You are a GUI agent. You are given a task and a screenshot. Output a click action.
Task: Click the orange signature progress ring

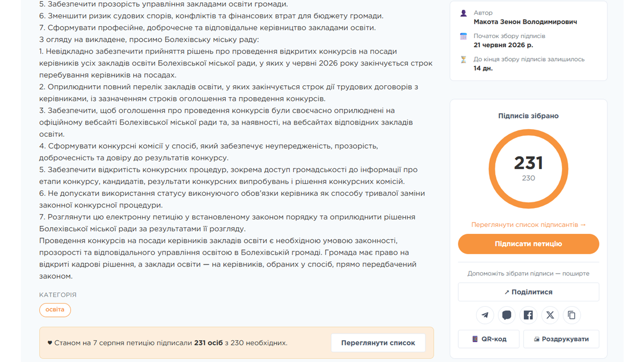point(529,169)
